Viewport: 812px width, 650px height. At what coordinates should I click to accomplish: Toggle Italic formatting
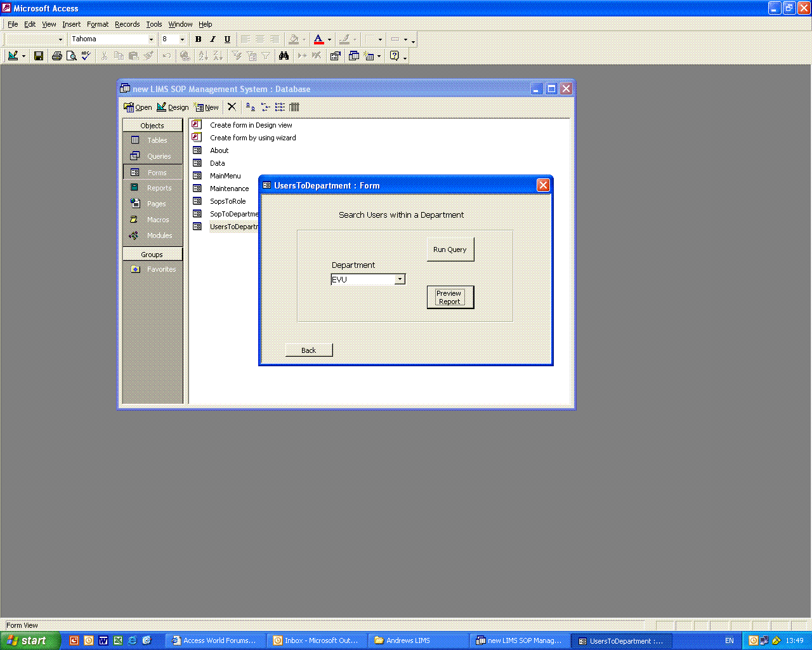pyautogui.click(x=213, y=39)
